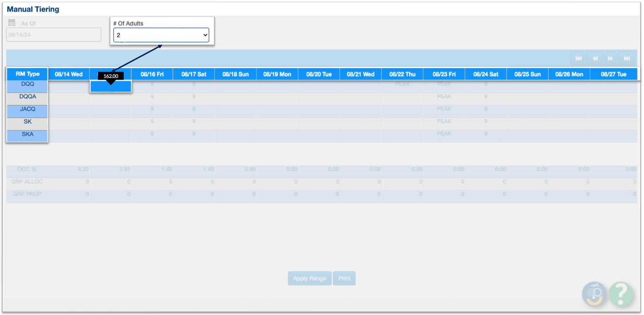Click the As Of date field

[54, 35]
